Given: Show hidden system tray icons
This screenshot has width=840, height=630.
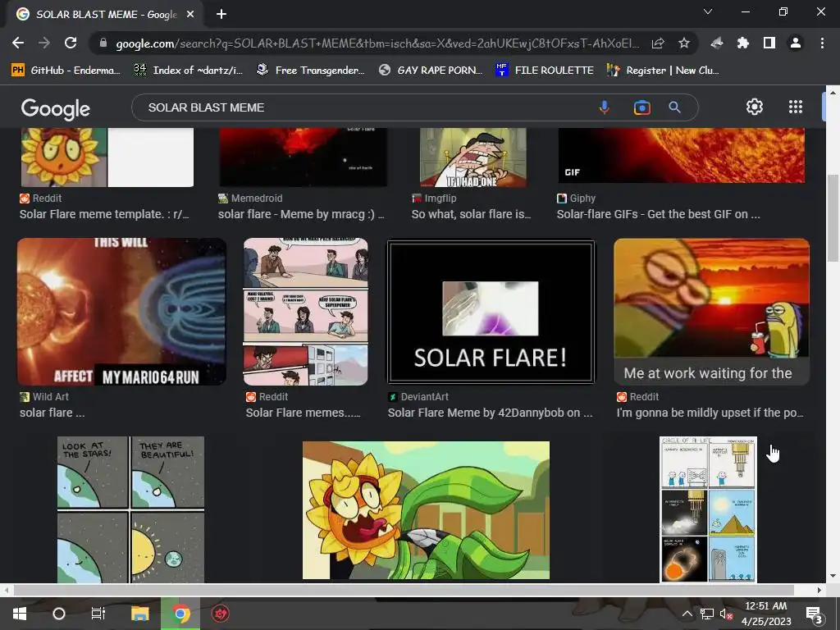Looking at the screenshot, I should point(687,614).
